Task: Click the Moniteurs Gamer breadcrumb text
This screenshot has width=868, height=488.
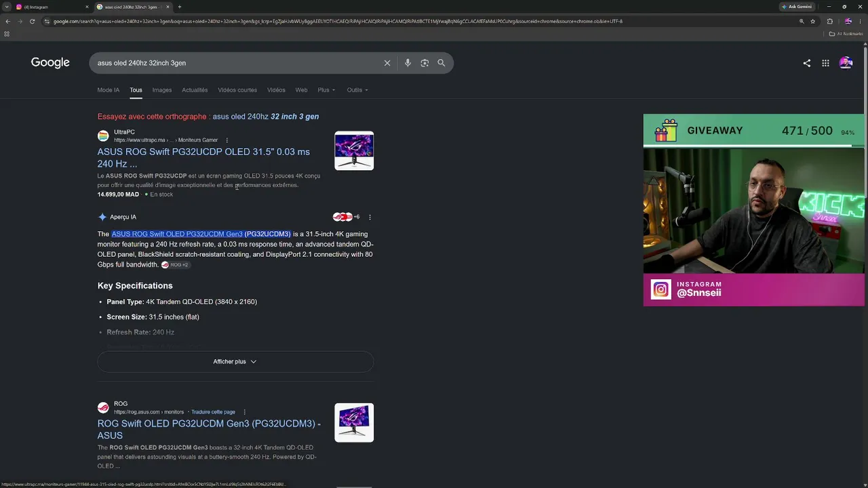Action: tap(198, 140)
